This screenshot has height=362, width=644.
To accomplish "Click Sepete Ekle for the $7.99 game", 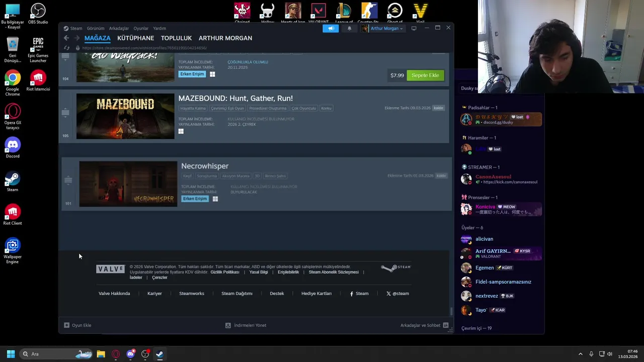I will 425,75.
